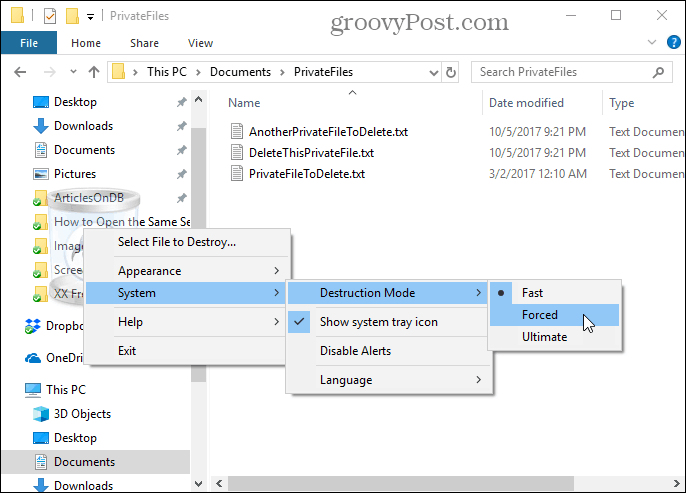The image size is (686, 493).
Task: Click the New Folder quick access icon
Action: 72,16
